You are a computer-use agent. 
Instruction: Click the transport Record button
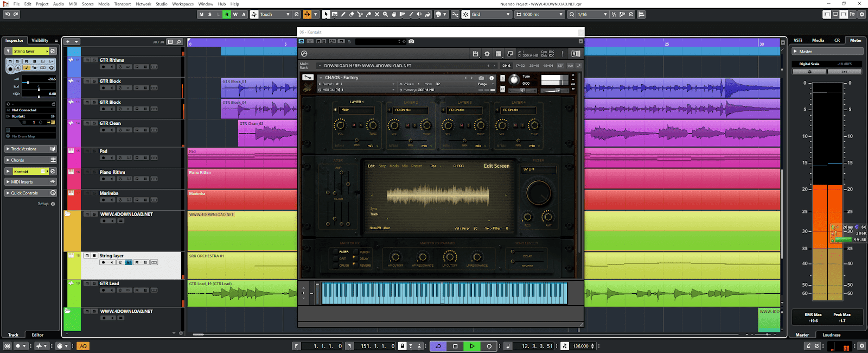[x=489, y=346]
